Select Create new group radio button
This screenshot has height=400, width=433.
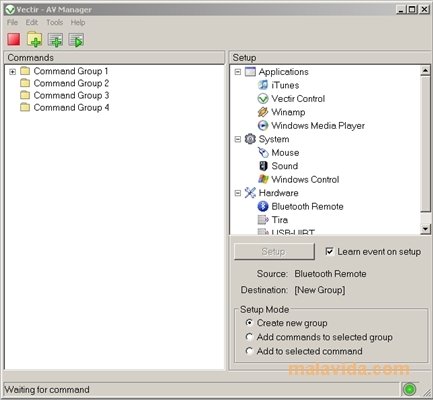click(249, 322)
